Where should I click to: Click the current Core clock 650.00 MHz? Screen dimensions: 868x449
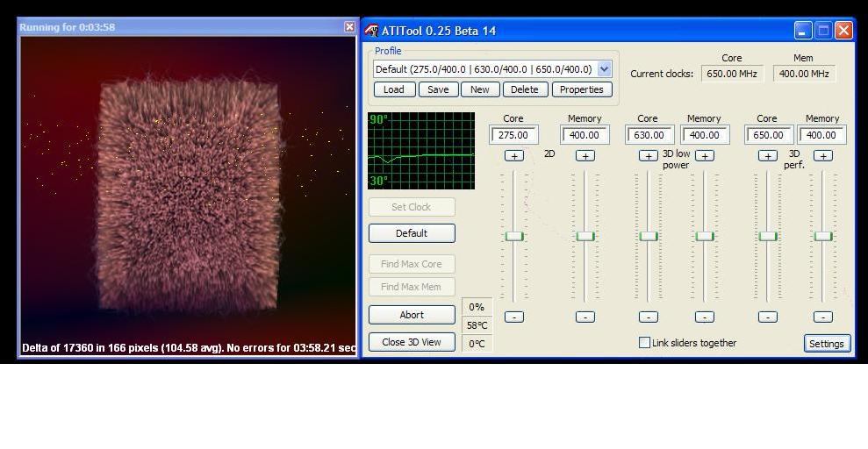click(732, 74)
